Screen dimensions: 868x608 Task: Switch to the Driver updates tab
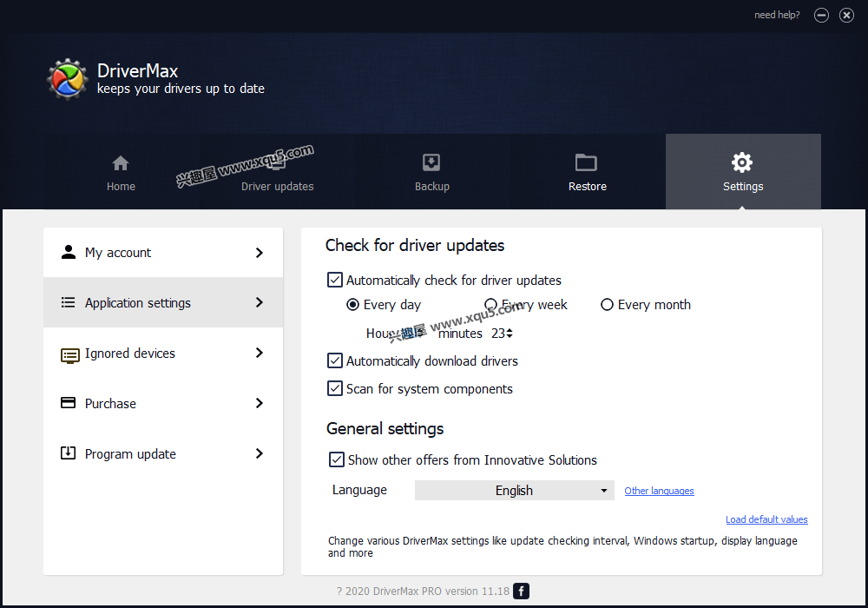pos(277,174)
